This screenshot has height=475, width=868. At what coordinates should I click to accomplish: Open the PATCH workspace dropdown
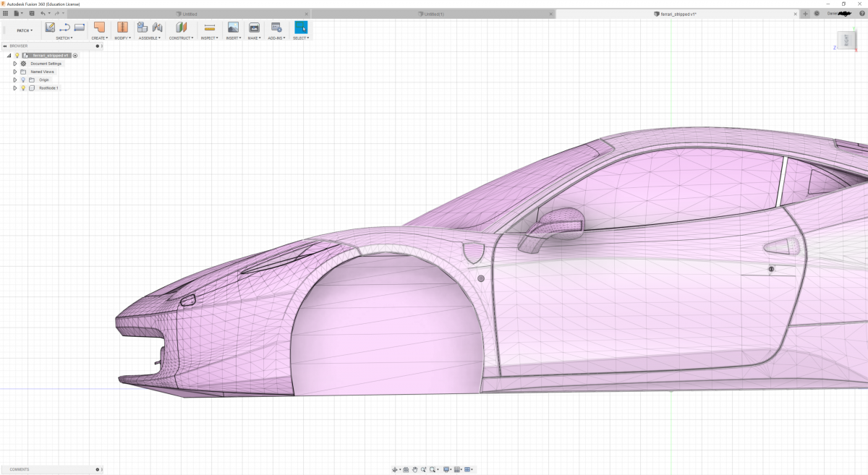click(25, 30)
